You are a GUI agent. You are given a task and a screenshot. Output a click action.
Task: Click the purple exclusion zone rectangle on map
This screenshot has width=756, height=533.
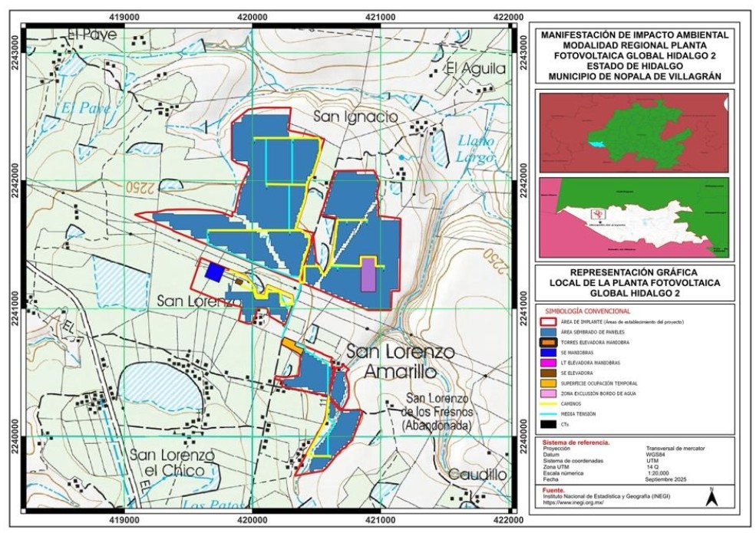click(368, 275)
